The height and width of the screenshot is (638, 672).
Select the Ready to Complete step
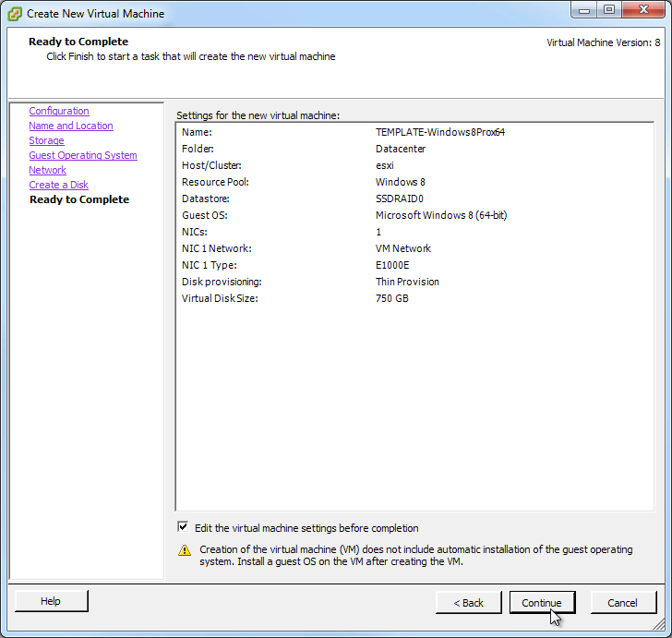point(79,199)
